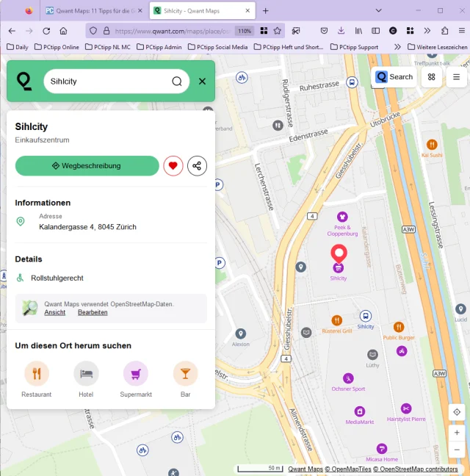Viewport: 470px width, 476px height.
Task: Open the Library icon in toolbar
Action: 358,31
